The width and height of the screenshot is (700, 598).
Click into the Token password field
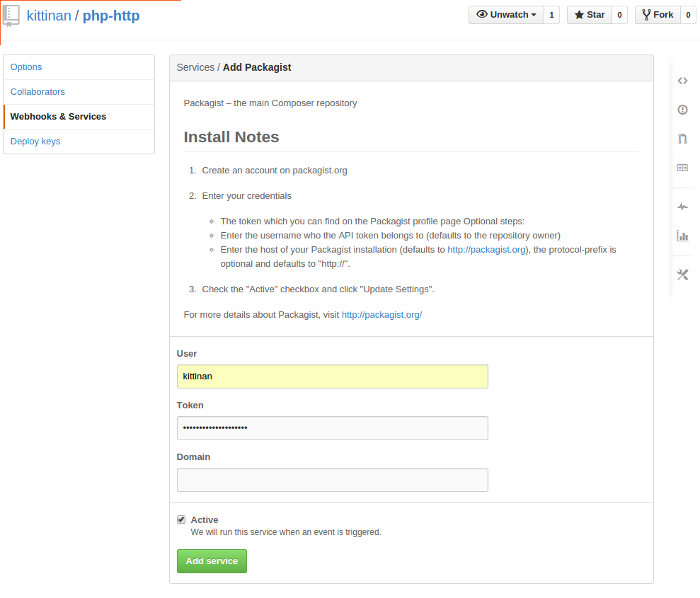pyautogui.click(x=332, y=428)
